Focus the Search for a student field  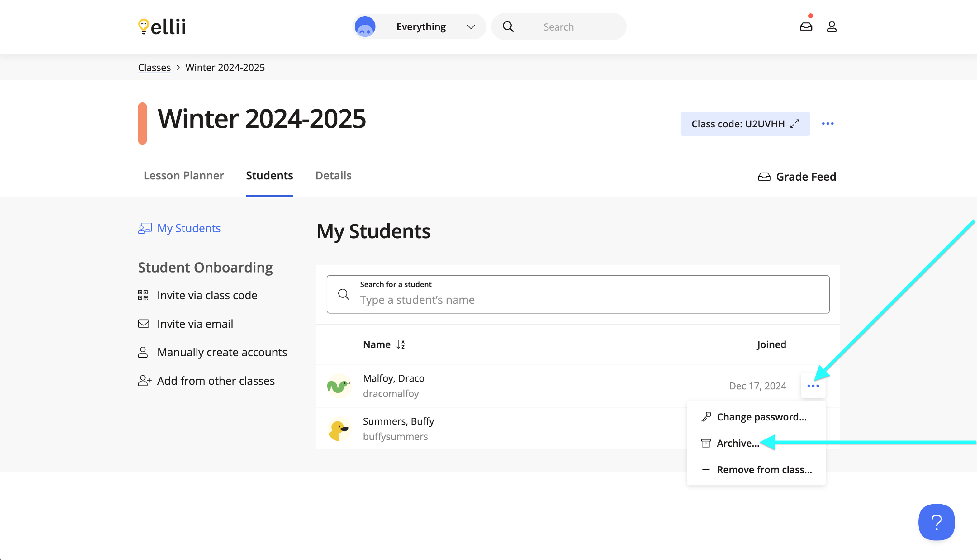coord(577,300)
